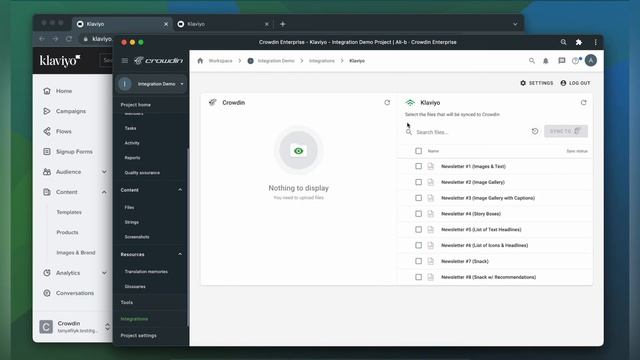The height and width of the screenshot is (360, 640).
Task: Switch to second Klaviyo browser tab
Action: coord(223,24)
